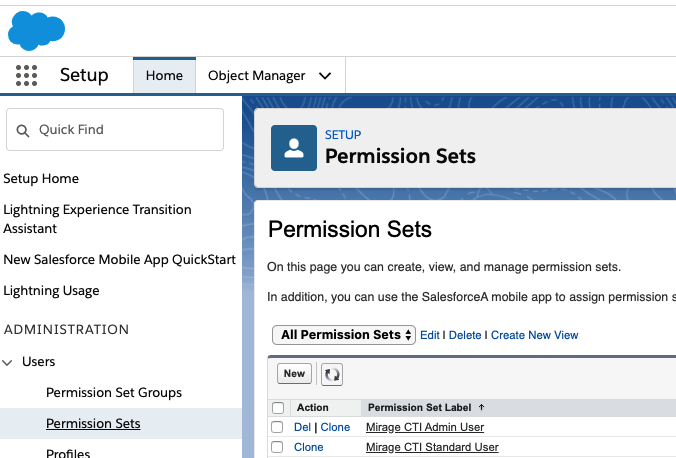Click the Quick Find magnifier icon
This screenshot has height=458, width=676.
[x=22, y=130]
